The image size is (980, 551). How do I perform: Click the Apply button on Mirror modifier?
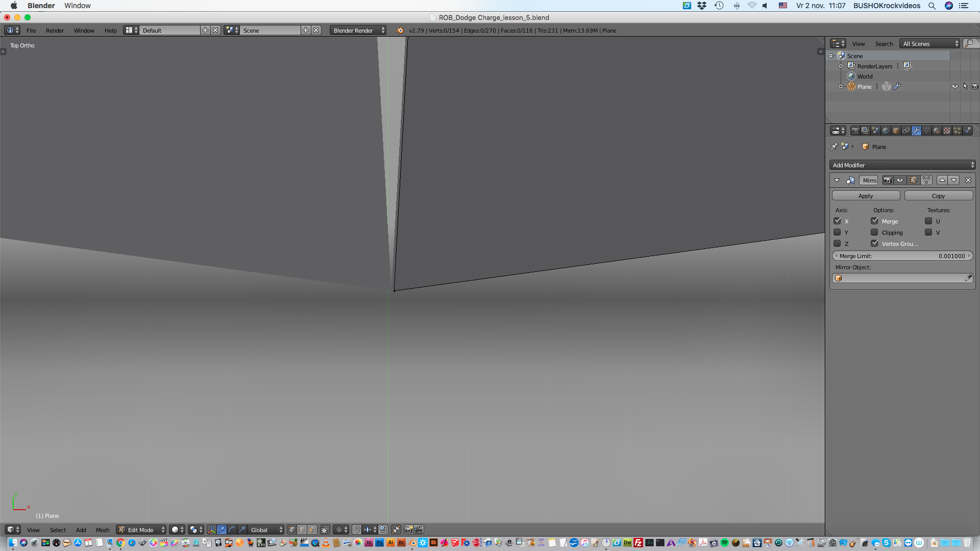click(x=866, y=196)
